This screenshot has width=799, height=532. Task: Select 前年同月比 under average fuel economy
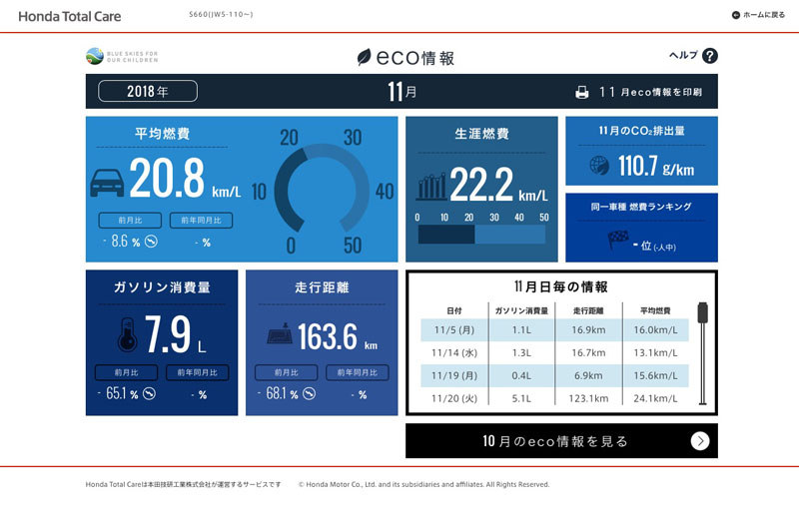pyautogui.click(x=202, y=220)
